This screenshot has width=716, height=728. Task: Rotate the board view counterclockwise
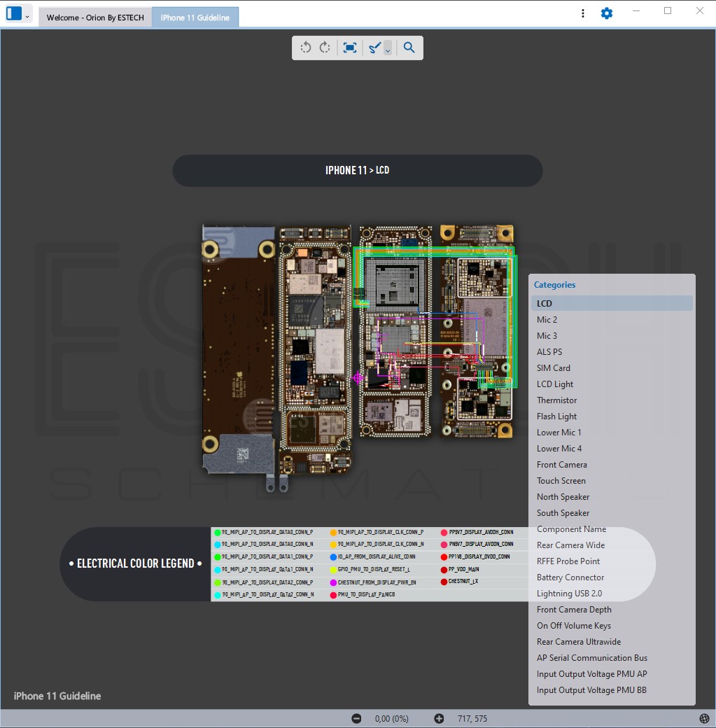(x=306, y=48)
